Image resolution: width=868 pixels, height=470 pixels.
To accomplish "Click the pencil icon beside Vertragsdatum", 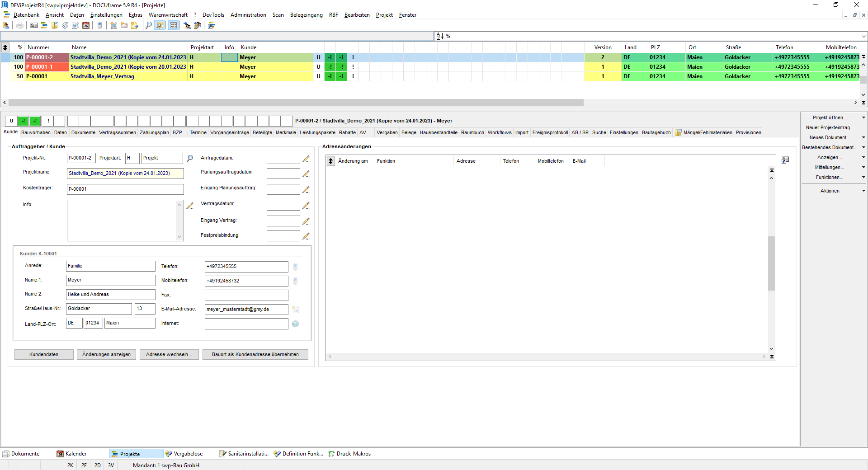I will (306, 205).
